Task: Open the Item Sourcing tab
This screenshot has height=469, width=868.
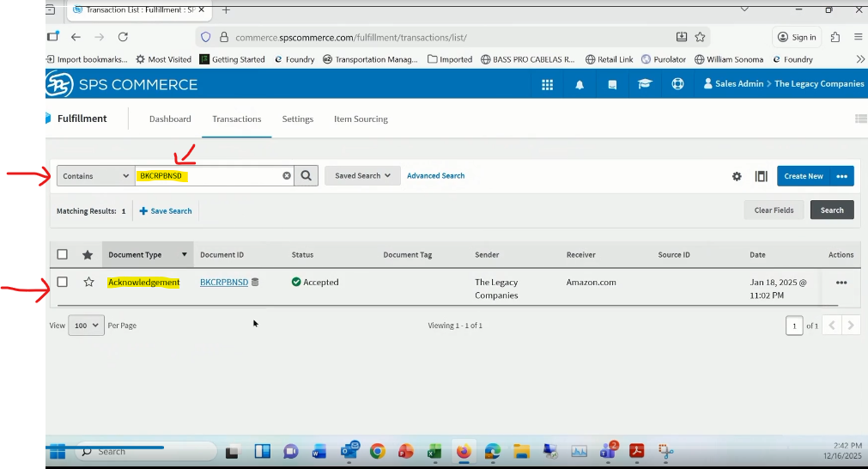Action: click(x=361, y=119)
